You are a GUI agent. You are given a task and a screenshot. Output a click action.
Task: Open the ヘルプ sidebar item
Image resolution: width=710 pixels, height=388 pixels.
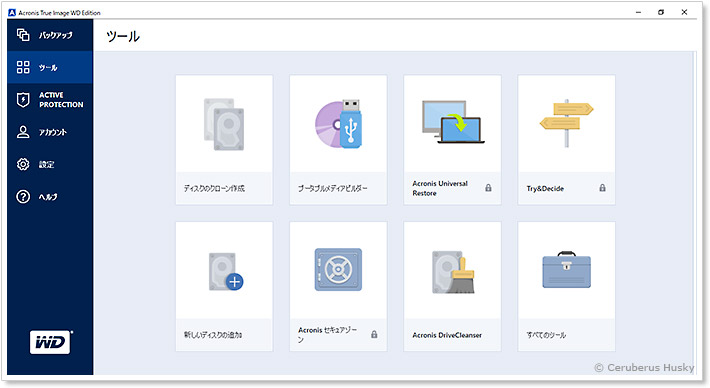tap(50, 197)
